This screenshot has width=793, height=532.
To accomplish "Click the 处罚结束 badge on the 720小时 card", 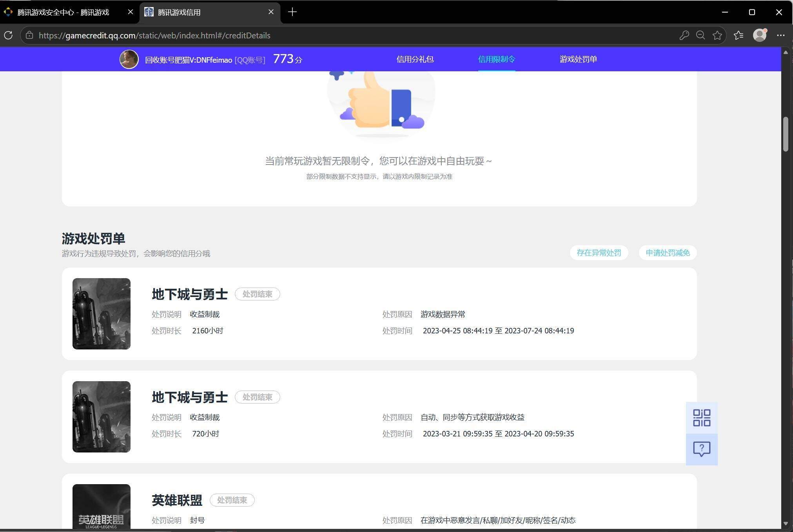I will click(258, 397).
